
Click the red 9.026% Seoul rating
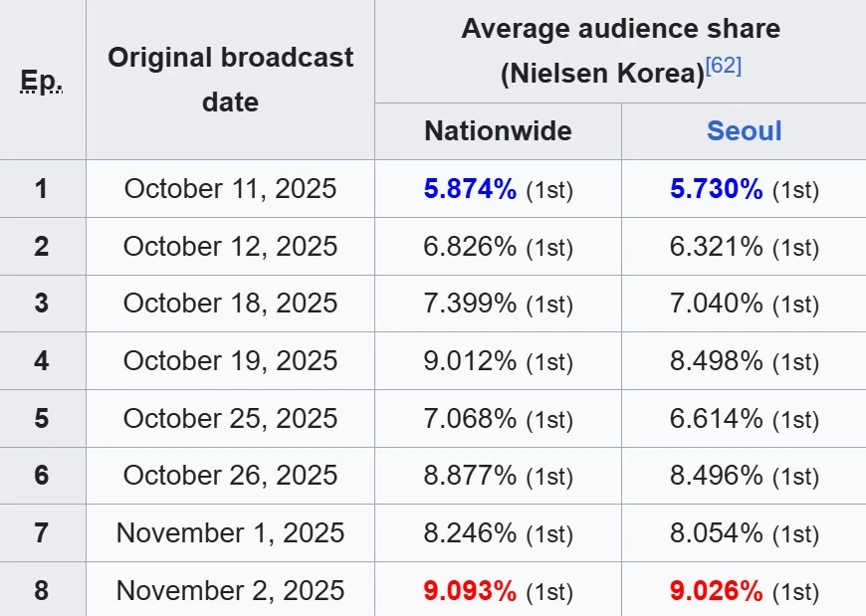click(716, 591)
